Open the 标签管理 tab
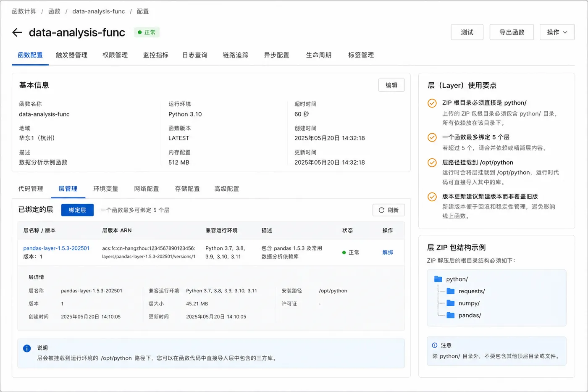 tap(361, 55)
